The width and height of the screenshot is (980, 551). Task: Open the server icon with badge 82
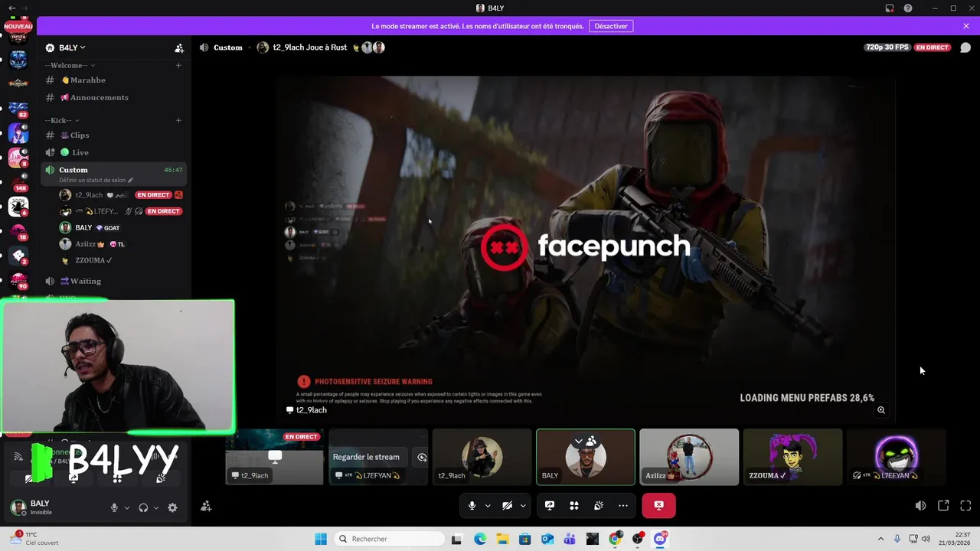point(18,109)
